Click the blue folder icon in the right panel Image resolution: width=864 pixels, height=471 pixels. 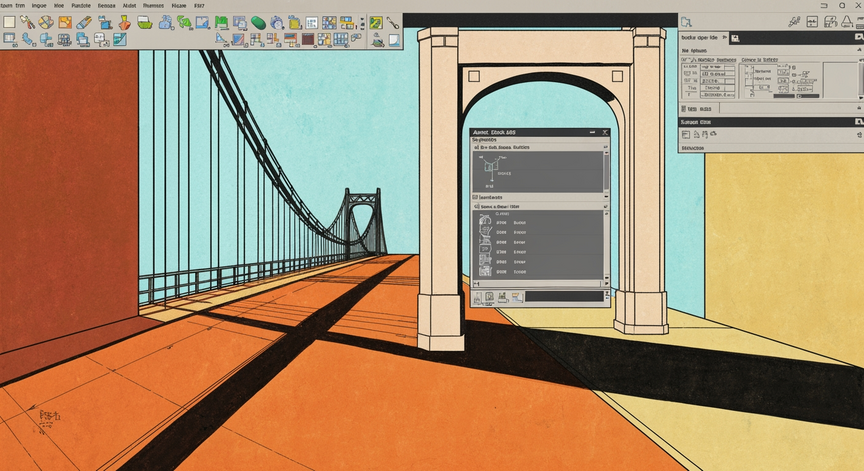(x=686, y=22)
